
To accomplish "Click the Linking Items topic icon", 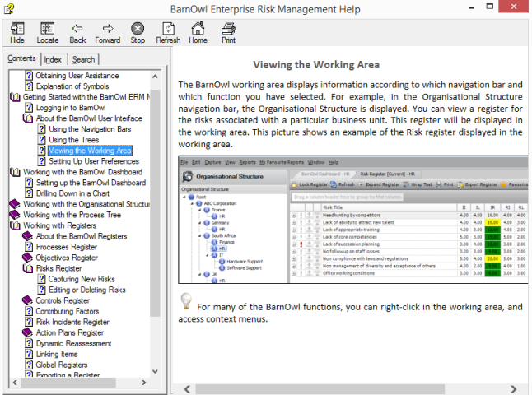I will pos(29,354).
